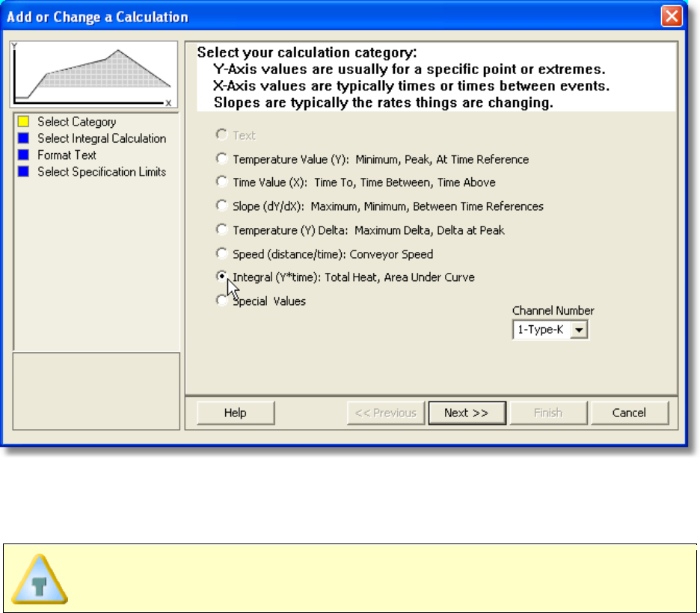Click blue square beside Select Integral Calculation
Image resolution: width=700 pixels, height=613 pixels.
[24, 138]
